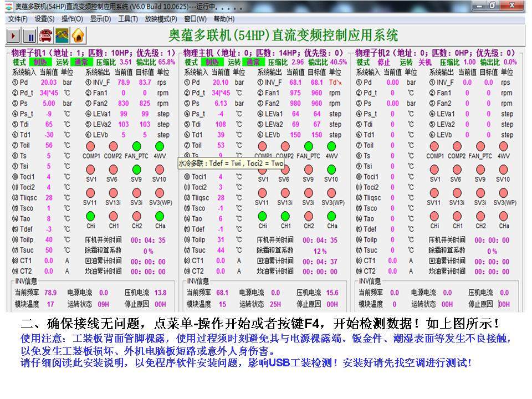
Task: Click SV13i indicator light in 物理子机1 panel
Action: click(113, 193)
